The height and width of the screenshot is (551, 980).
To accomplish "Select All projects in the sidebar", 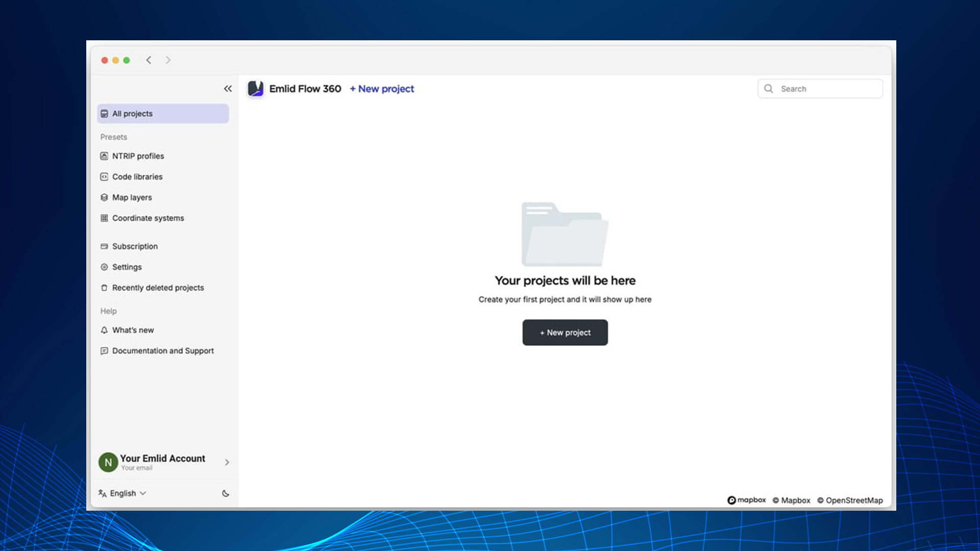I will tap(163, 114).
